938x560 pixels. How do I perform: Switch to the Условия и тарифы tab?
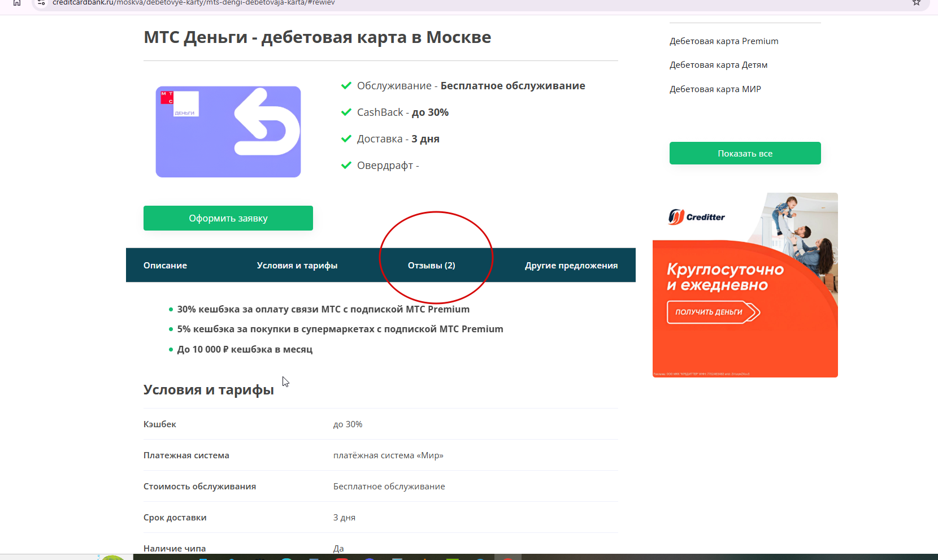click(297, 266)
